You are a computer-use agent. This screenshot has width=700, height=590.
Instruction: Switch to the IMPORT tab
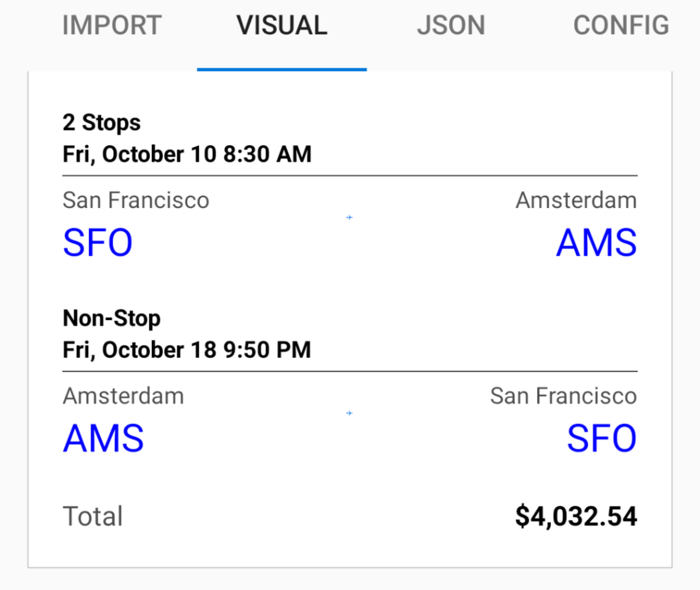coord(112,25)
